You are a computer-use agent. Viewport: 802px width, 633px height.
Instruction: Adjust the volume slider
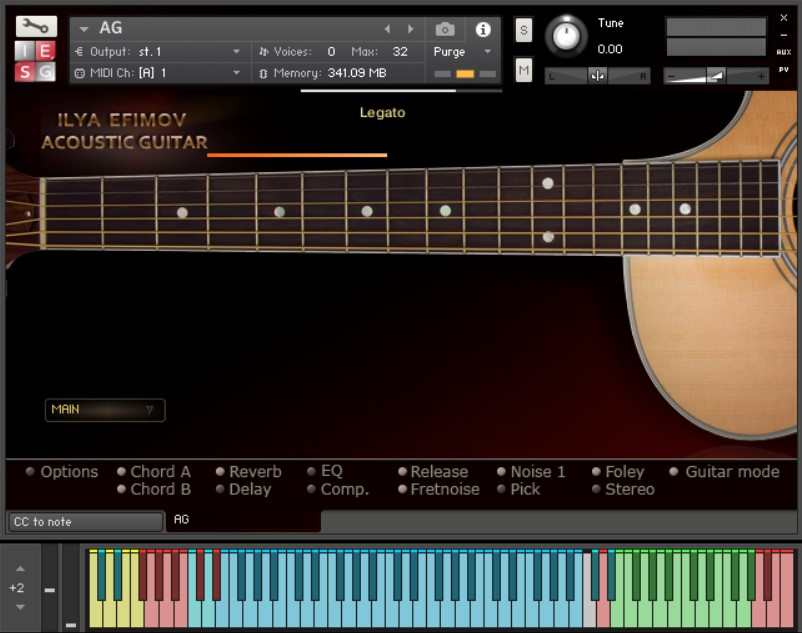[716, 76]
